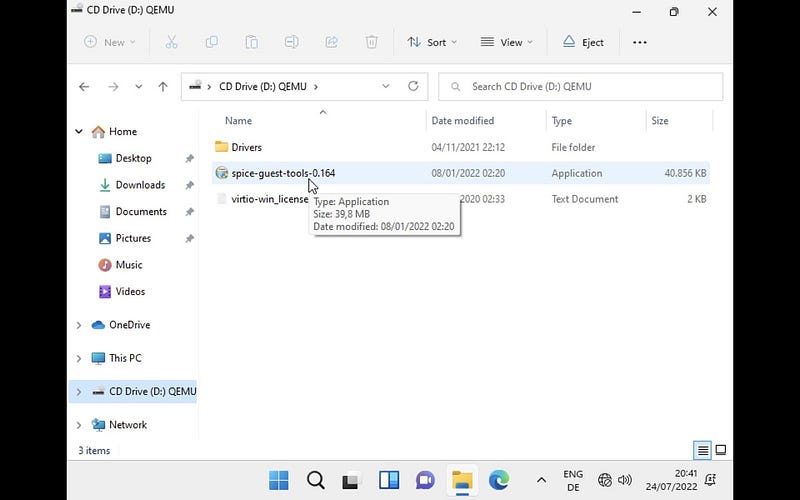Open the View dropdown menu
This screenshot has width=800, height=500.
pyautogui.click(x=507, y=42)
